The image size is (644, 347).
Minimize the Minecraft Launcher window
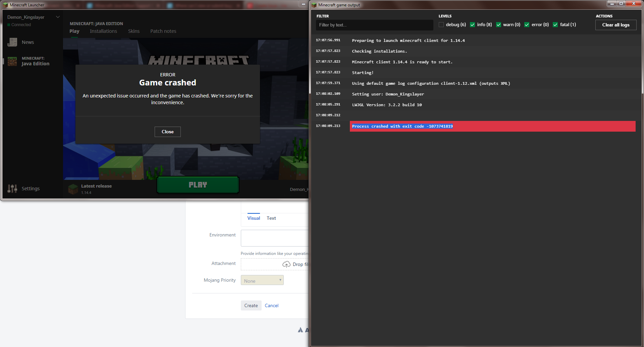point(303,4)
